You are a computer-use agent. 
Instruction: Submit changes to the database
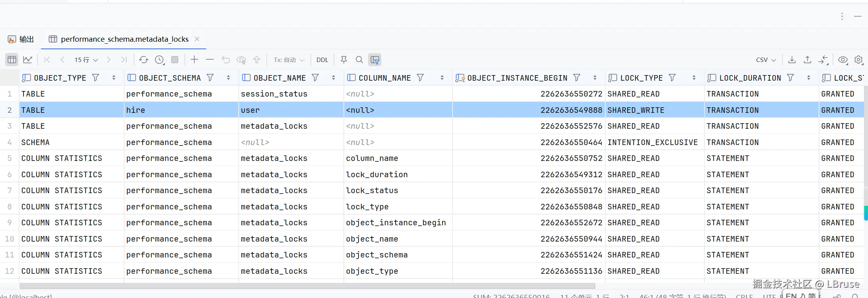pos(257,60)
